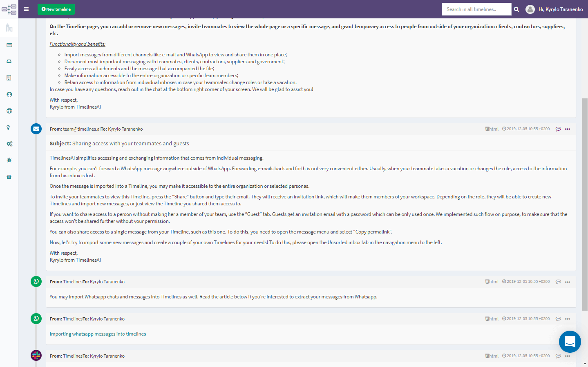Open the chat widget bubble at bottom right
The width and height of the screenshot is (588, 367).
570,342
